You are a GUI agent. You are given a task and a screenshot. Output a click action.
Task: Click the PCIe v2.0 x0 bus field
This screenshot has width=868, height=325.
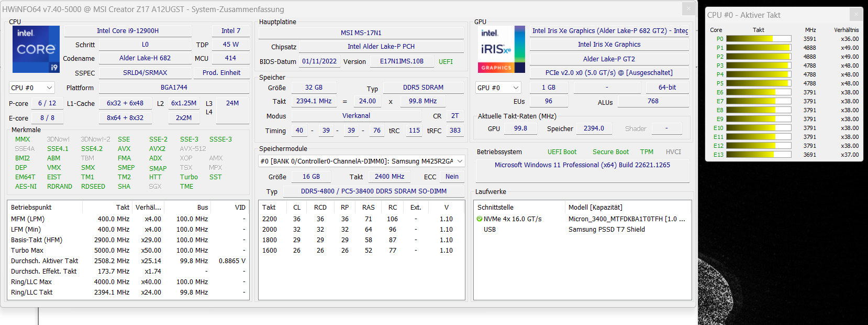click(x=609, y=73)
